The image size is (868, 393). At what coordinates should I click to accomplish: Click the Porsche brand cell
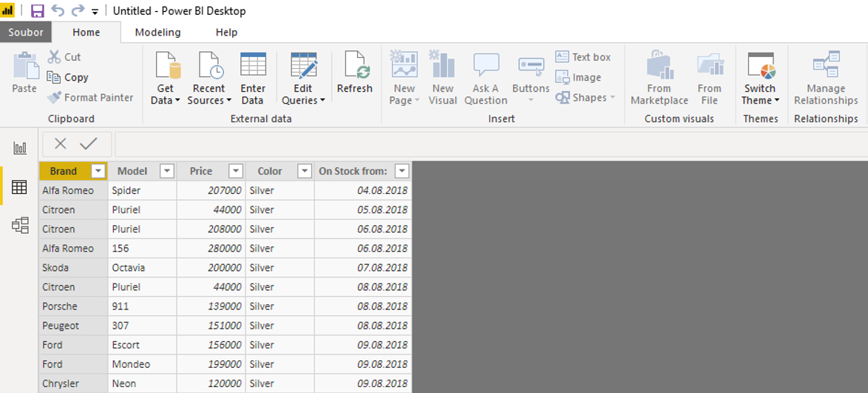pos(74,306)
